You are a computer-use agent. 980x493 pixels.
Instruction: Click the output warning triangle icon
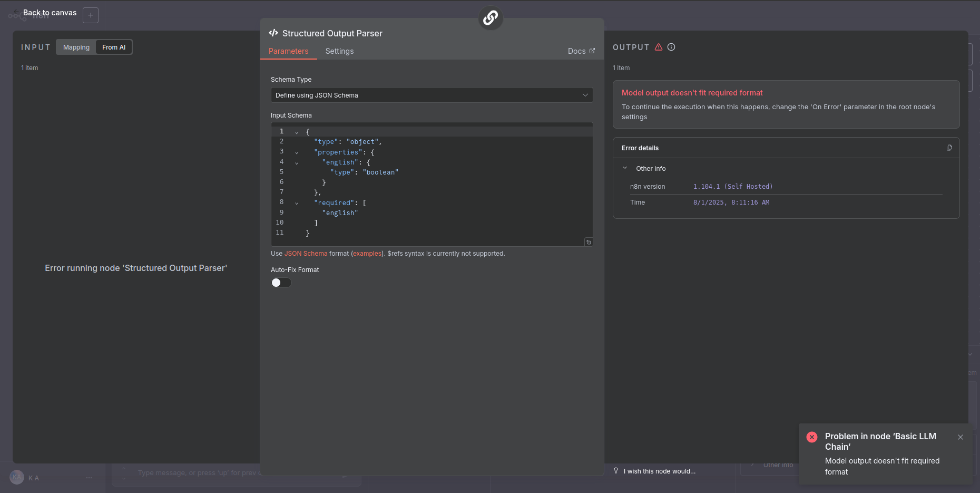[x=659, y=47]
